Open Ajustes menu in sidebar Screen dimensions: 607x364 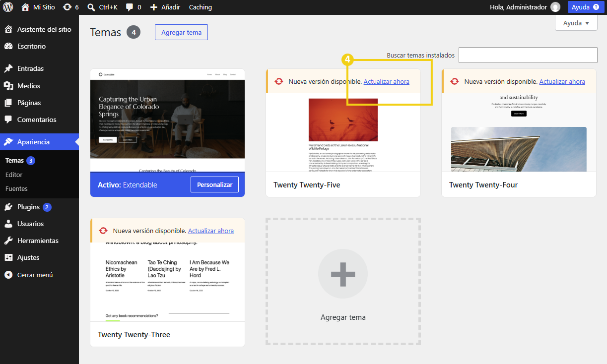(x=39, y=257)
